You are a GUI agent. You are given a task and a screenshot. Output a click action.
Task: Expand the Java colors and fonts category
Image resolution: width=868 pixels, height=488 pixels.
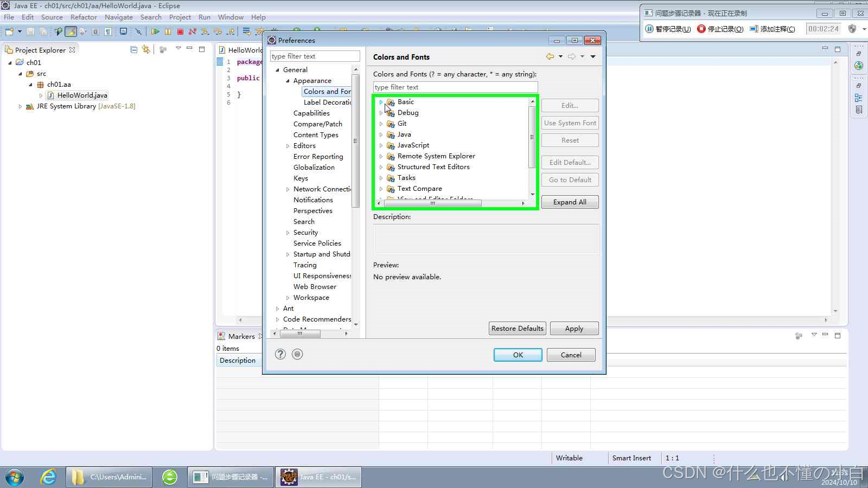[x=381, y=134]
